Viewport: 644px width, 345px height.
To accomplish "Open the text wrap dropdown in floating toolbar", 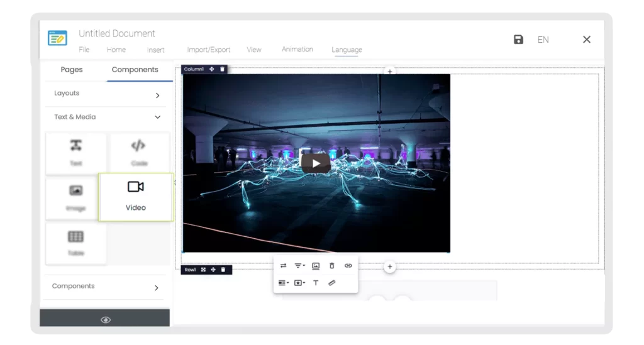I will click(x=284, y=283).
